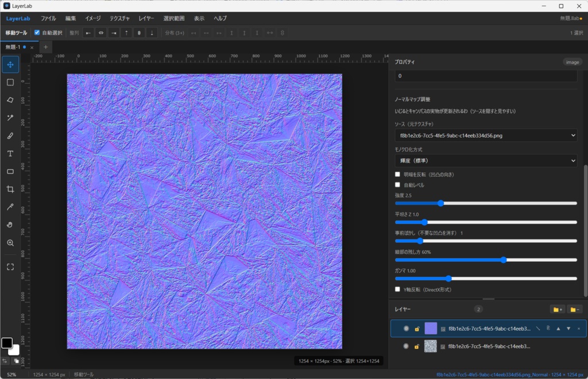
Task: Duplicate the selected layer with the copy icon
Action: 548,328
